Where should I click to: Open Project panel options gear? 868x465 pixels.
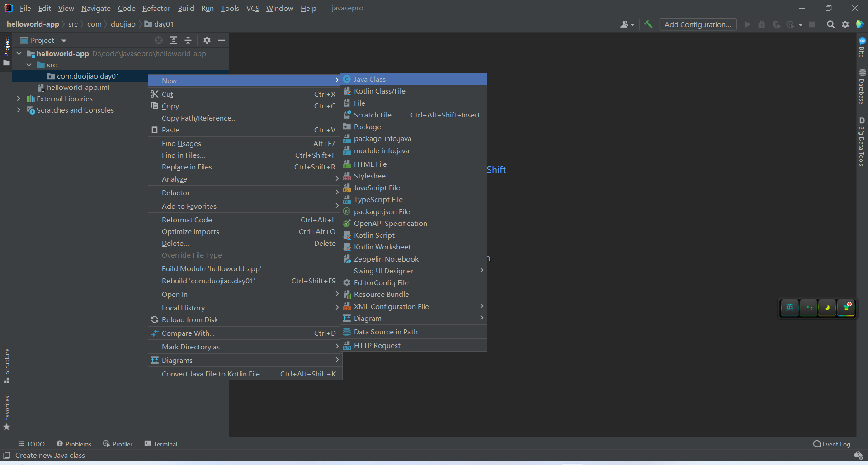click(x=207, y=40)
